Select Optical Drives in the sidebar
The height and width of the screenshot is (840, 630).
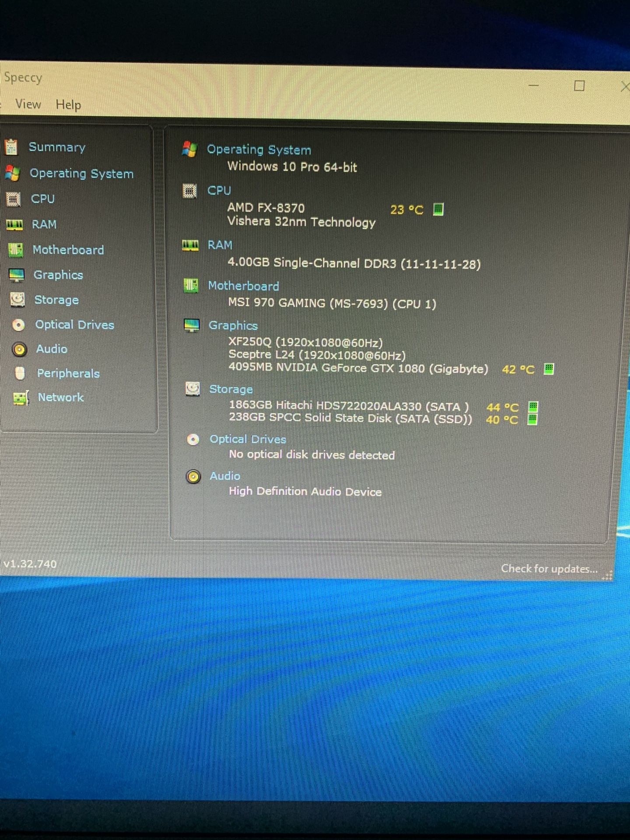74,325
